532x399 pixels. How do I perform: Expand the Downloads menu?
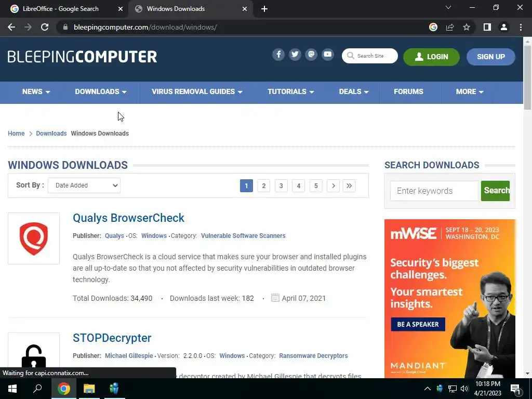coord(100,91)
